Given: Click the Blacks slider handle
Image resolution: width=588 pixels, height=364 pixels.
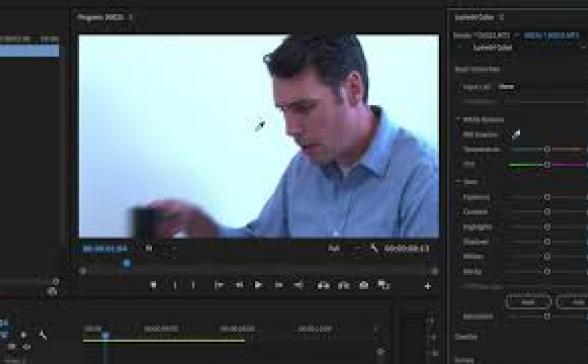Looking at the screenshot, I should pos(547,271).
